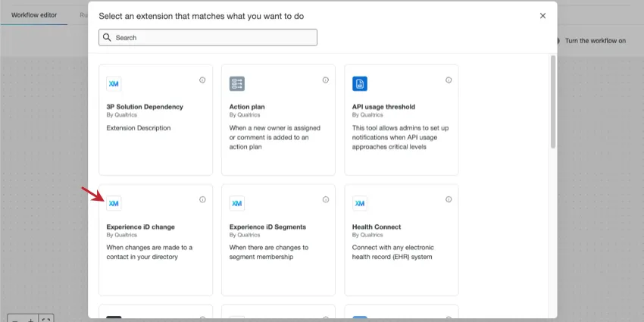Choose the Health Connect extension title
The width and height of the screenshot is (644, 322).
click(x=377, y=227)
